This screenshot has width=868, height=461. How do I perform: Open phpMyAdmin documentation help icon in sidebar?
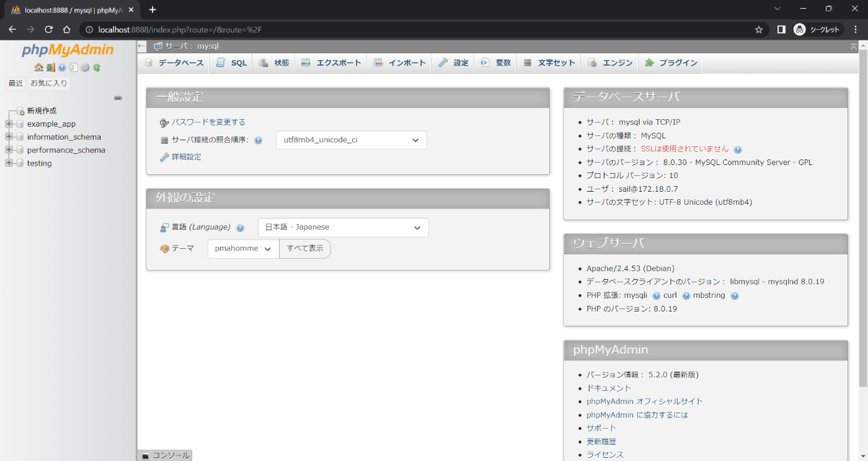(62, 68)
